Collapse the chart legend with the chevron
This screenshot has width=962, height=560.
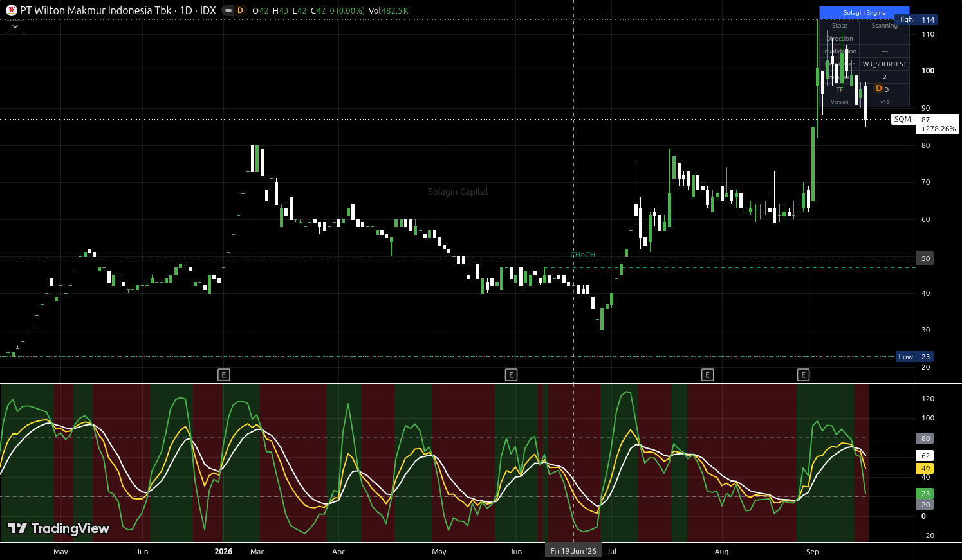[x=15, y=26]
